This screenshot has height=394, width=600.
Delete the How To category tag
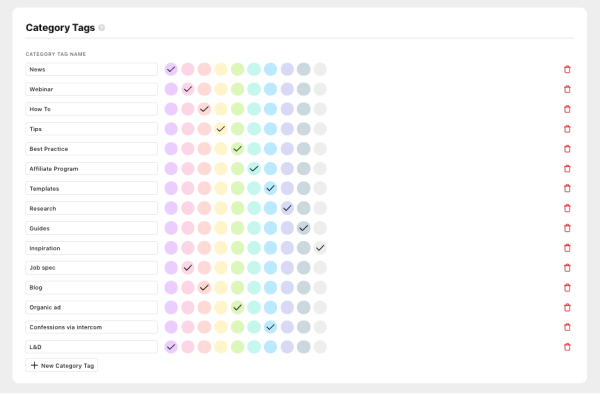[x=567, y=109]
